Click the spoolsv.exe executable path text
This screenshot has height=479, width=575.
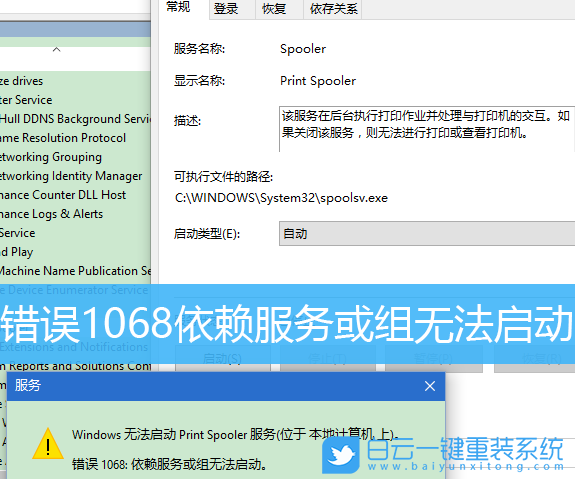[x=281, y=198]
